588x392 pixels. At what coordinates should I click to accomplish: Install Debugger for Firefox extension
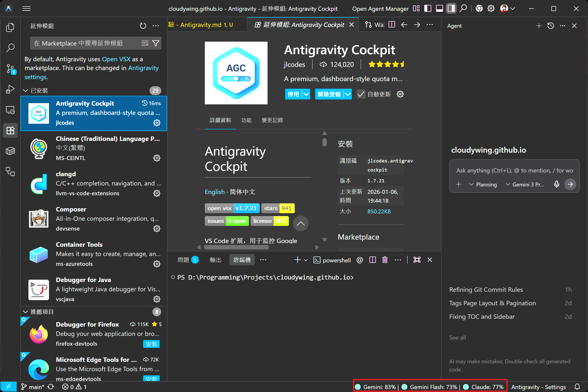[151, 344]
